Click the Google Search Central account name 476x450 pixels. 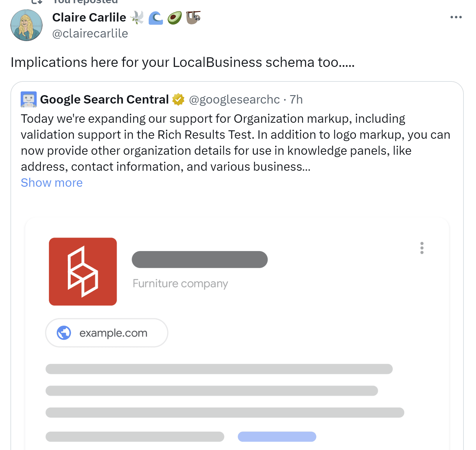coord(104,99)
